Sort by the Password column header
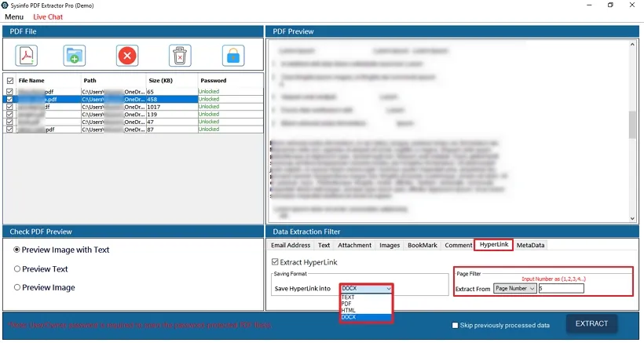644x343 pixels. tap(230, 80)
